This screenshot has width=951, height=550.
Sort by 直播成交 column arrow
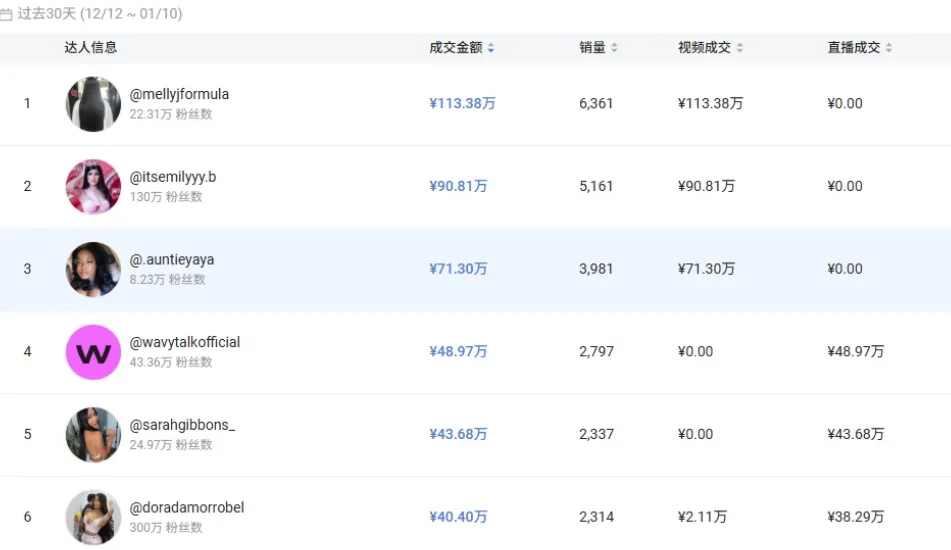pos(889,48)
